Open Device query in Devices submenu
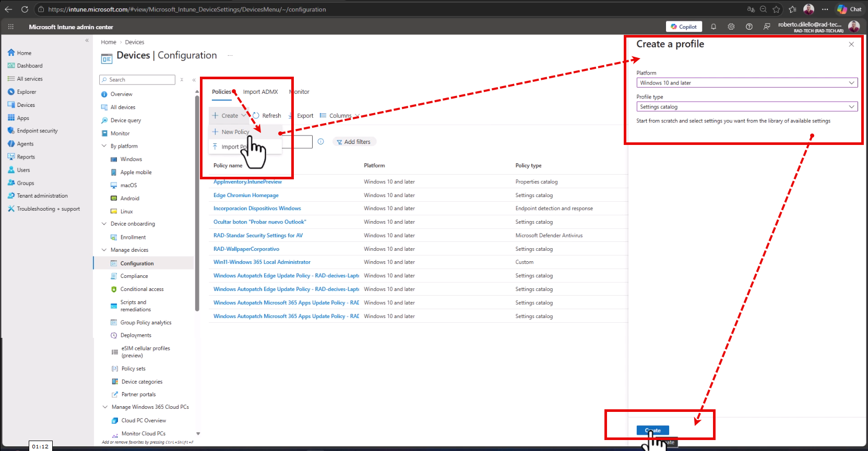 126,120
